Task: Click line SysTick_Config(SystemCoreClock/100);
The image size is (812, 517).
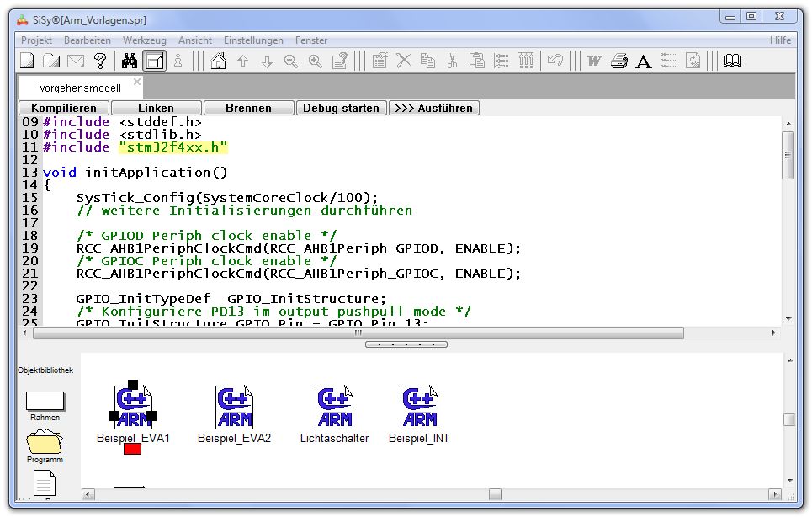Action: coord(227,198)
